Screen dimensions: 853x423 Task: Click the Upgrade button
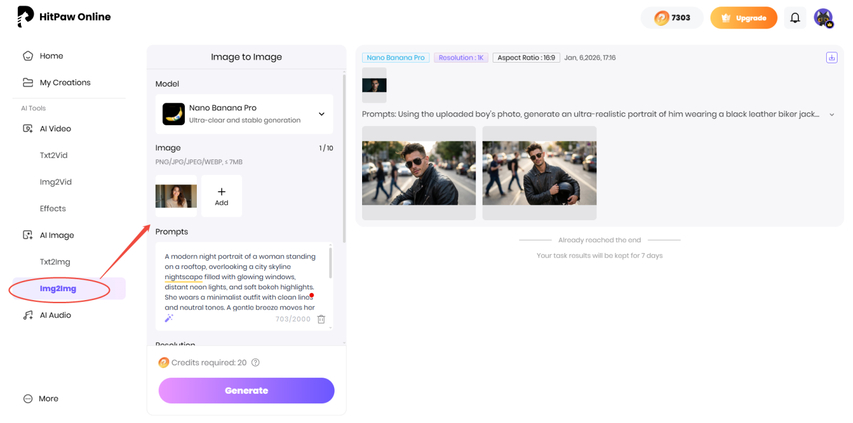(743, 18)
